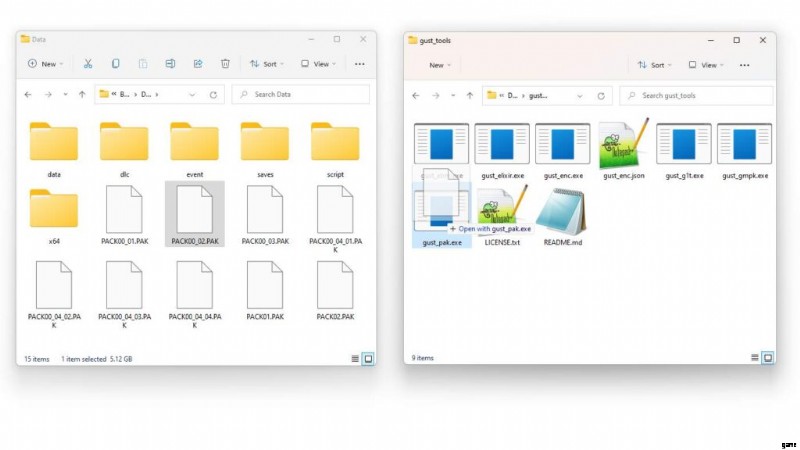This screenshot has width=800, height=450.
Task: Click the Rename icon in Data window toolbar
Action: click(170, 64)
